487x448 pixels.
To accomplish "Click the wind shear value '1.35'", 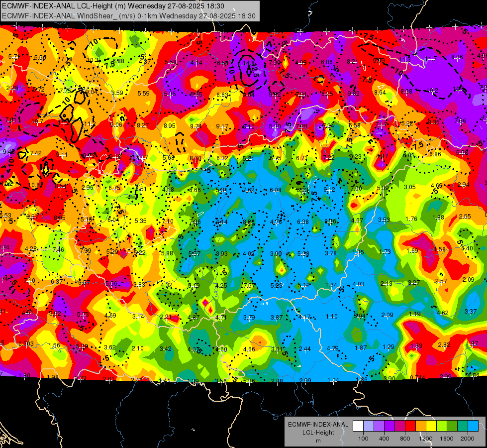I will click(x=358, y=252).
